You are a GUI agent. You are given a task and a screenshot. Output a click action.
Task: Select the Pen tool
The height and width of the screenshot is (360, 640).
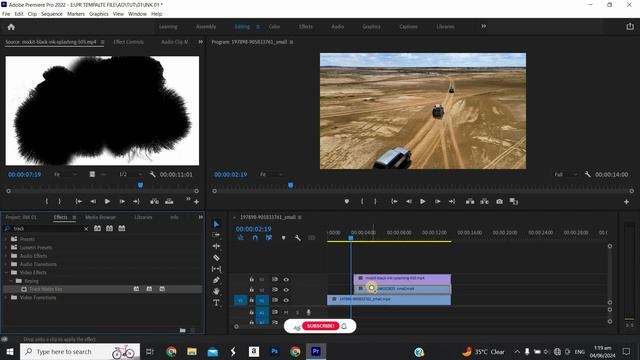pyautogui.click(x=216, y=280)
